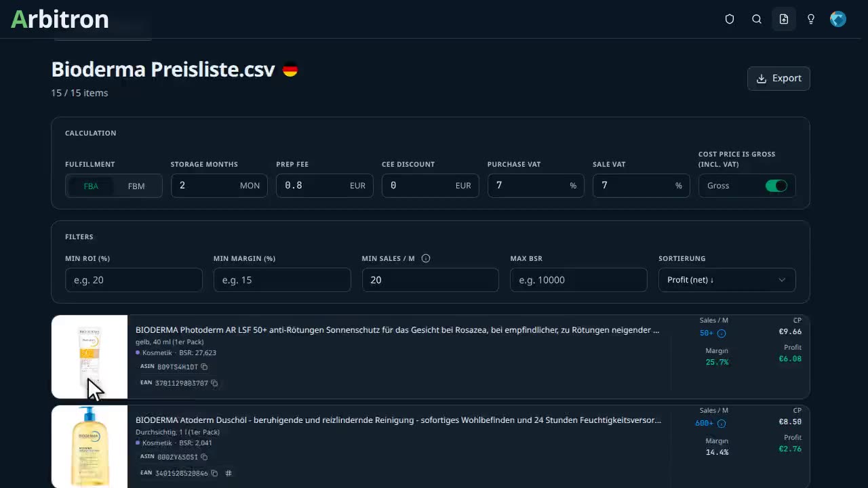Click the Arbitron logo
Viewport: 868px width, 488px height.
tap(60, 19)
